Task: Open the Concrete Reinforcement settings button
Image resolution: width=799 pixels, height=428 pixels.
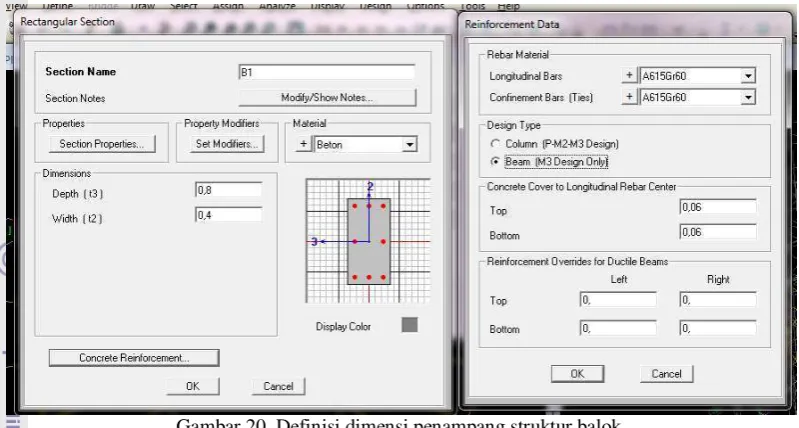Action: pyautogui.click(x=134, y=358)
